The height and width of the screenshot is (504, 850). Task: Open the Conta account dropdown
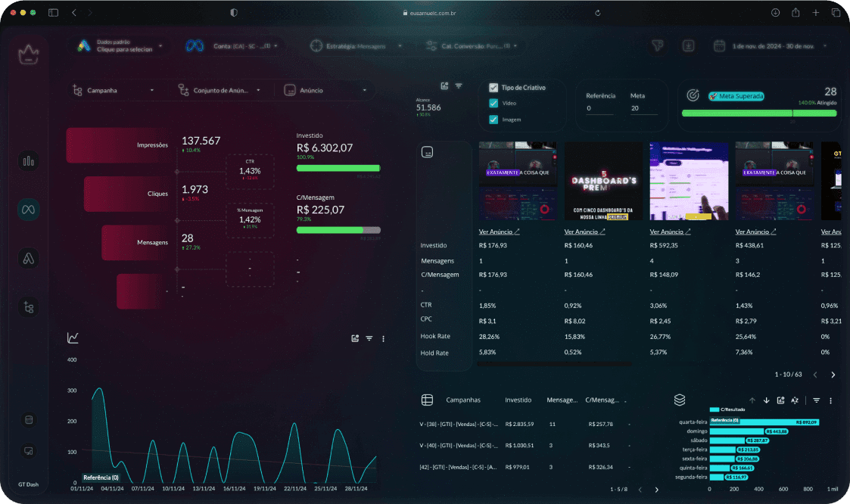[x=233, y=46]
